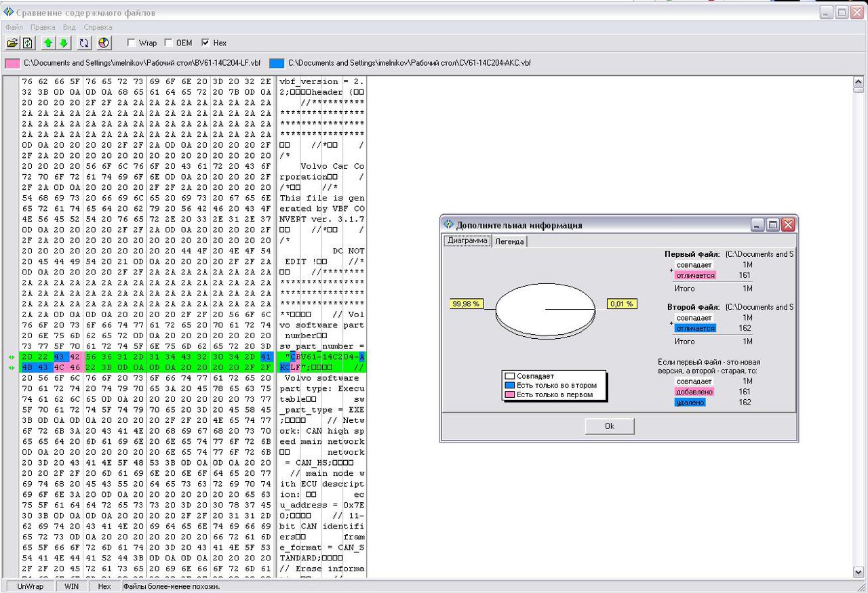Click the 'Первый файл:' heading
This screenshot has width=868, height=593.
pos(692,254)
